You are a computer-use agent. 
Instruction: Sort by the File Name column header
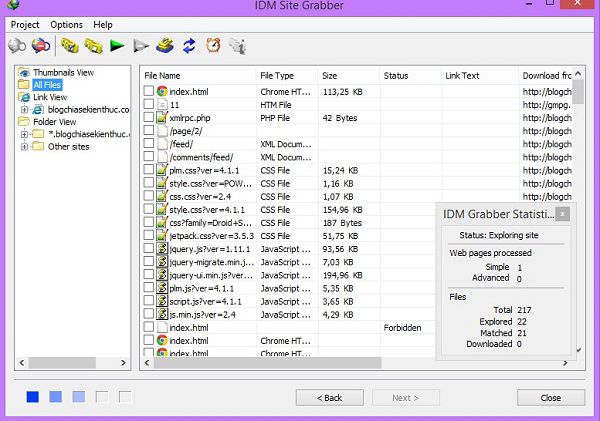pos(198,75)
